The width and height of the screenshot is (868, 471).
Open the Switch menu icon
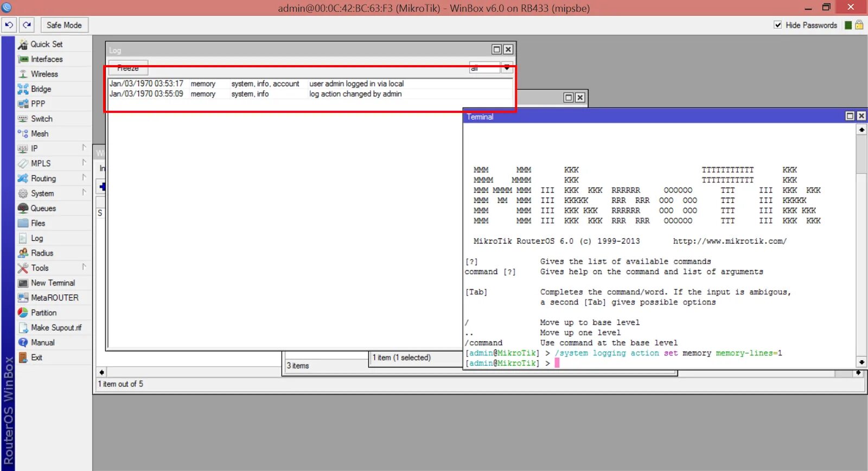23,119
